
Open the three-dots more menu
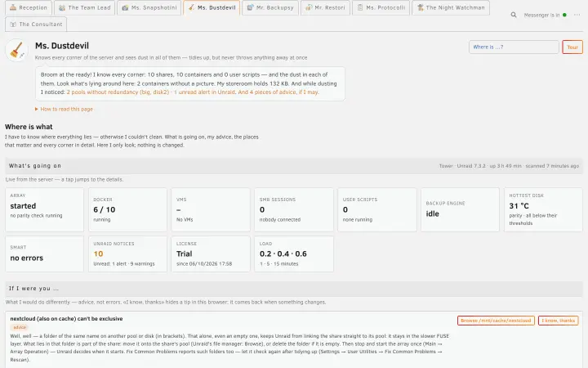pyautogui.click(x=577, y=15)
